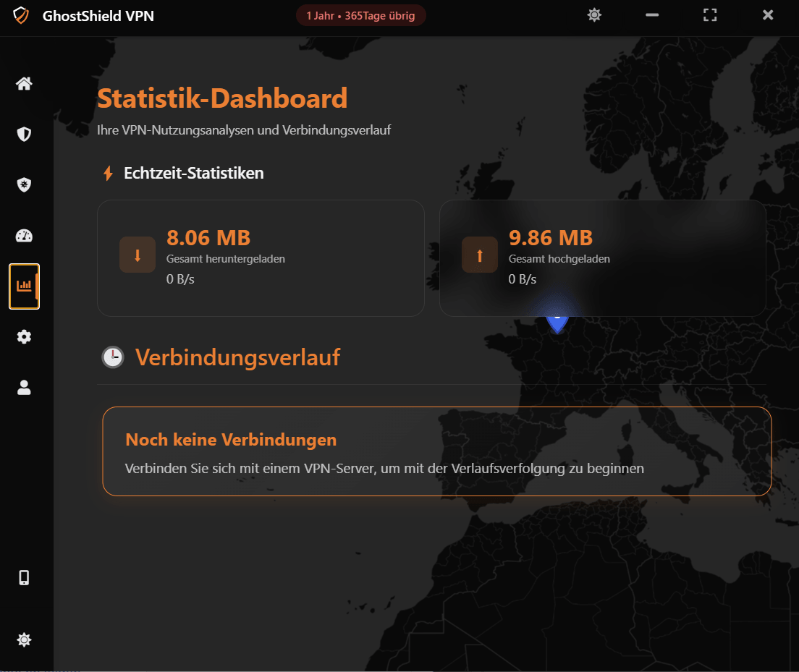Open the account profile icon
The width and height of the screenshot is (799, 672).
(24, 388)
